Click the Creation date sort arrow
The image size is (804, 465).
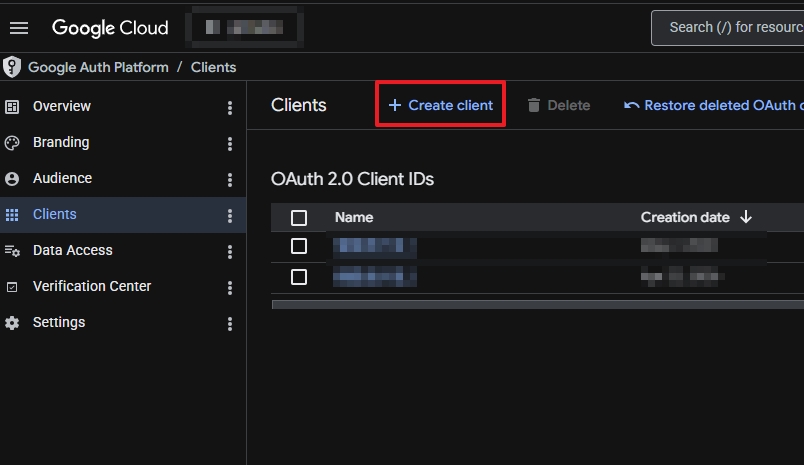(x=746, y=217)
